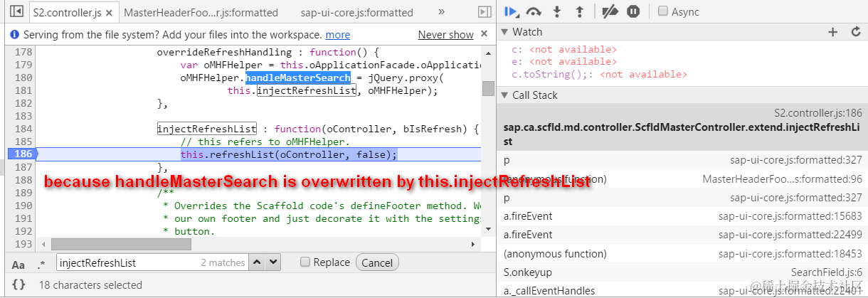Open S2.controller.js:186 source link
The height and width of the screenshot is (298, 868).
coord(818,112)
